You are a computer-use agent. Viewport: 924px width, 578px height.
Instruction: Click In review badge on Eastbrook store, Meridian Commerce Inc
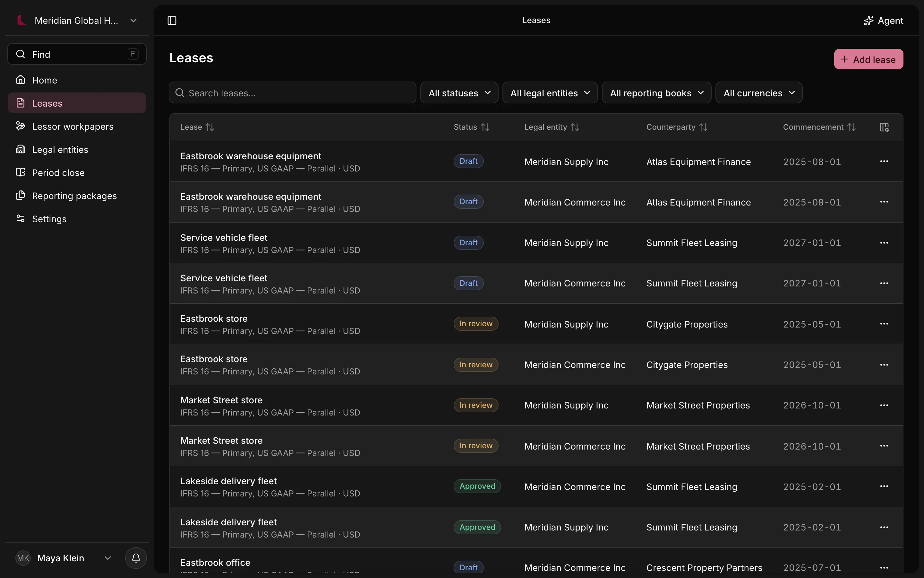pyautogui.click(x=476, y=365)
